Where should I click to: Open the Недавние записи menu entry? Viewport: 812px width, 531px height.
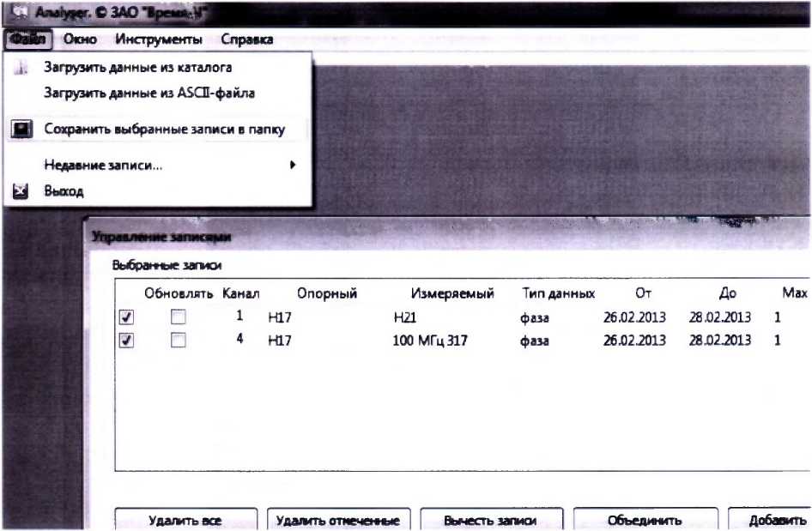point(157,165)
